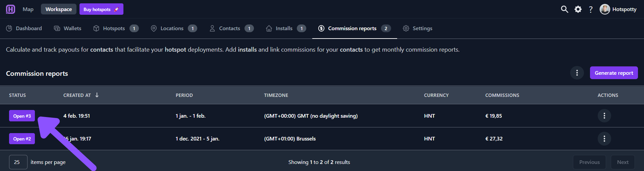Change the 25 items per page field
The width and height of the screenshot is (644, 171).
(18, 162)
